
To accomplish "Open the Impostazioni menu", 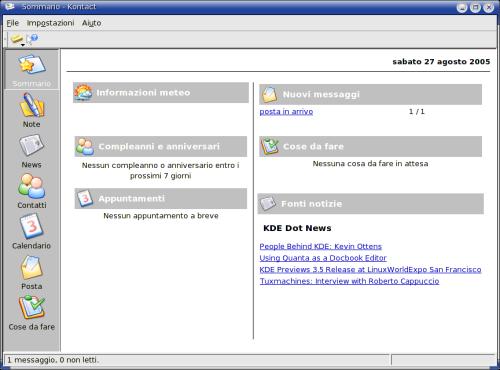I will (50, 23).
